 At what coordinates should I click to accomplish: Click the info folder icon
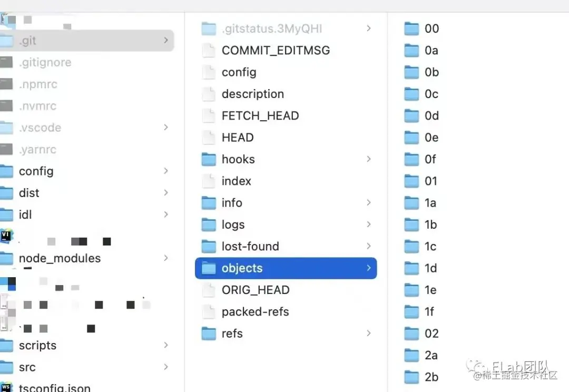point(209,203)
